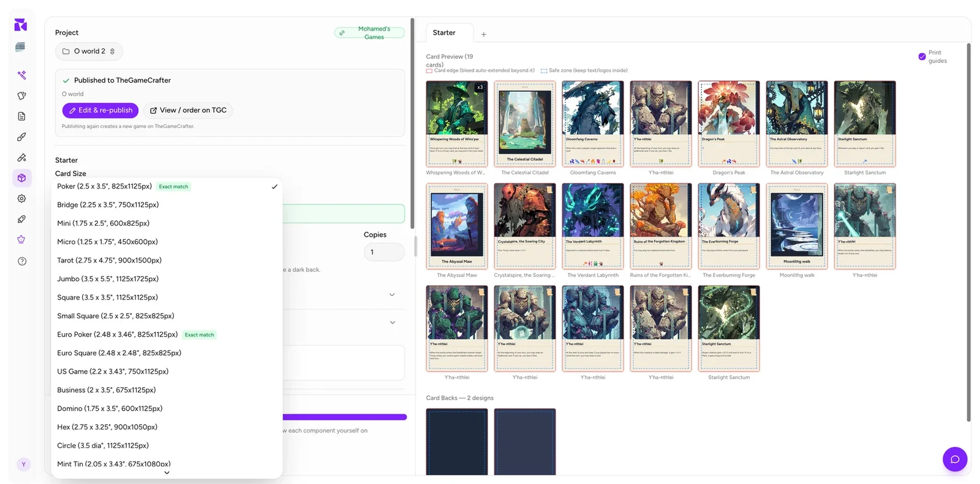The width and height of the screenshot is (980, 484).
Task: Choose Micro card size option
Action: 167,242
